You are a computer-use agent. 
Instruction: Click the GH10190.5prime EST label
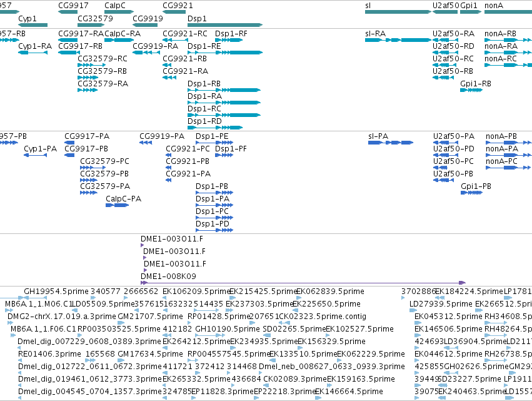(228, 329)
